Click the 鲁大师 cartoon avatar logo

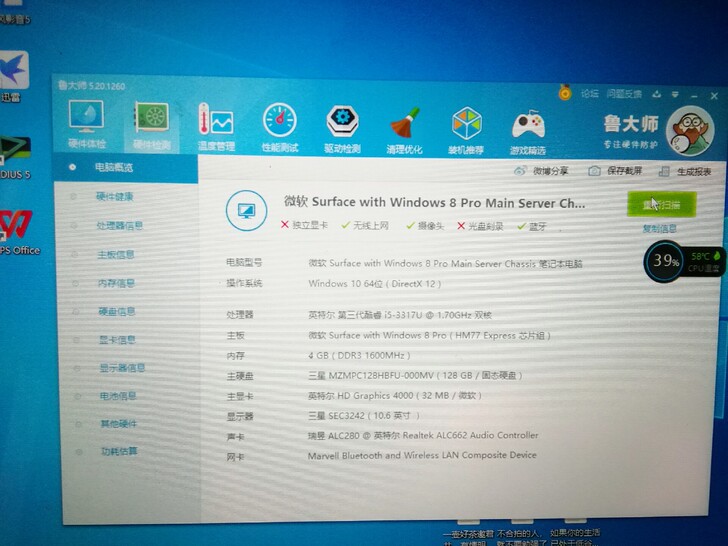pos(690,130)
